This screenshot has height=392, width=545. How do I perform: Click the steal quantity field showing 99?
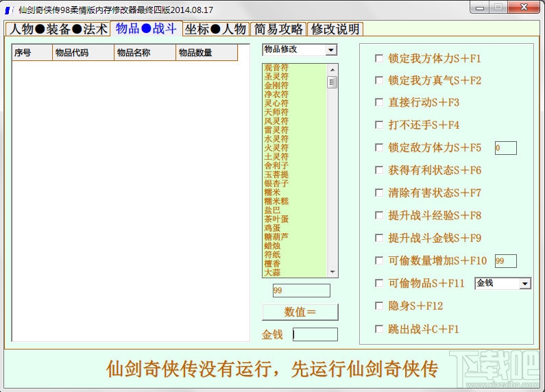click(506, 261)
